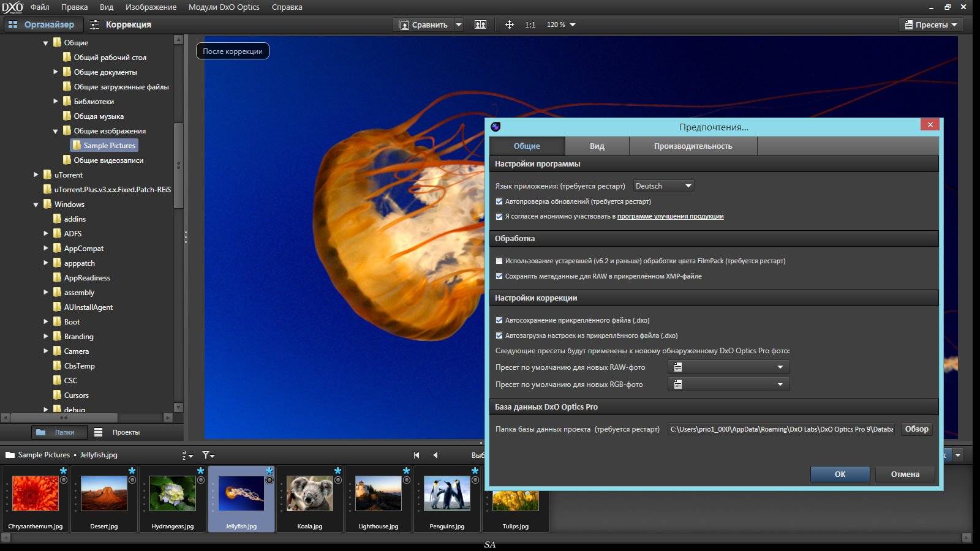Image resolution: width=980 pixels, height=551 pixels.
Task: Click the Отмена cancel button
Action: [x=905, y=474]
